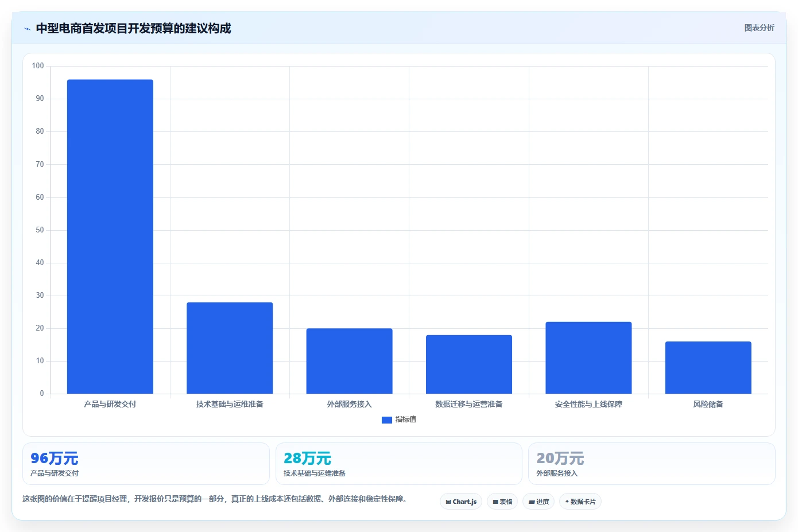The height and width of the screenshot is (532, 798).
Task: Click the 风险储备 x-axis label
Action: pyautogui.click(x=708, y=404)
